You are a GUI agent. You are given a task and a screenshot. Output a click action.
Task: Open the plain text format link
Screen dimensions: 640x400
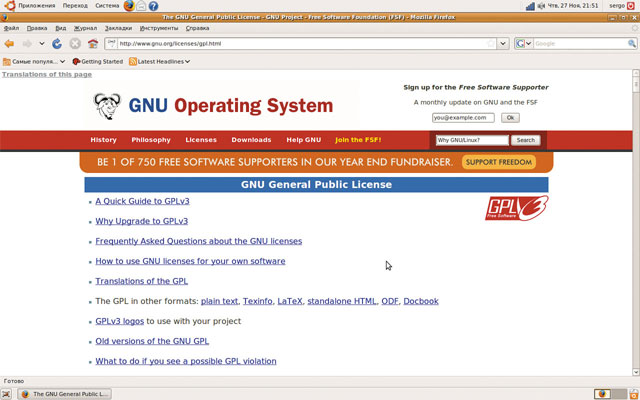pyautogui.click(x=220, y=301)
